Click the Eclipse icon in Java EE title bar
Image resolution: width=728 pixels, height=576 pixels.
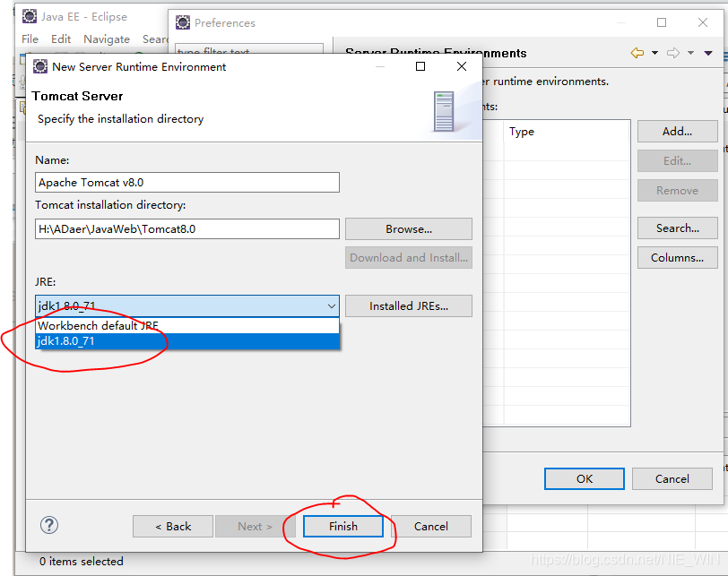click(x=30, y=16)
